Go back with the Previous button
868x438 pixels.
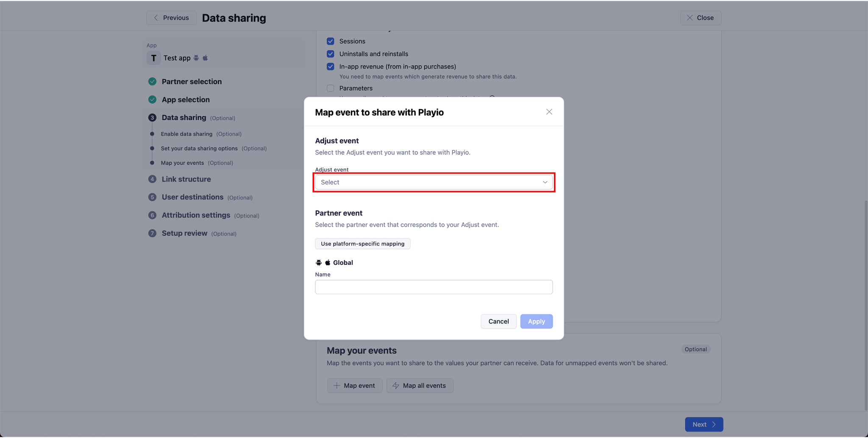pos(171,18)
